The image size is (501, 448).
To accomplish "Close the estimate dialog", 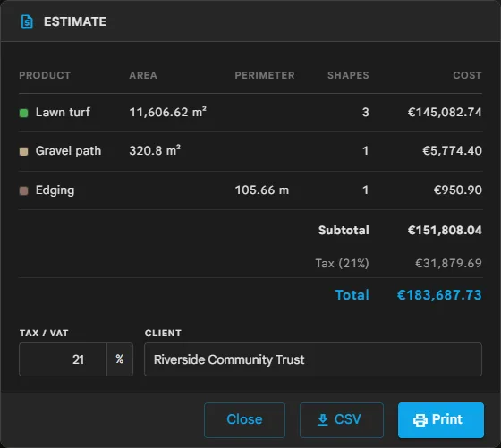I will click(244, 420).
